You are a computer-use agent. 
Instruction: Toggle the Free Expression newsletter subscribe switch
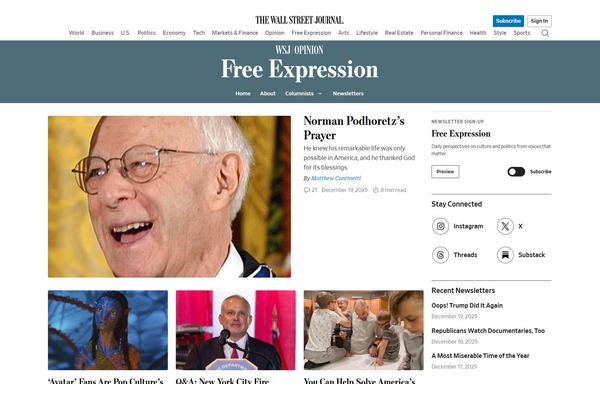[516, 171]
